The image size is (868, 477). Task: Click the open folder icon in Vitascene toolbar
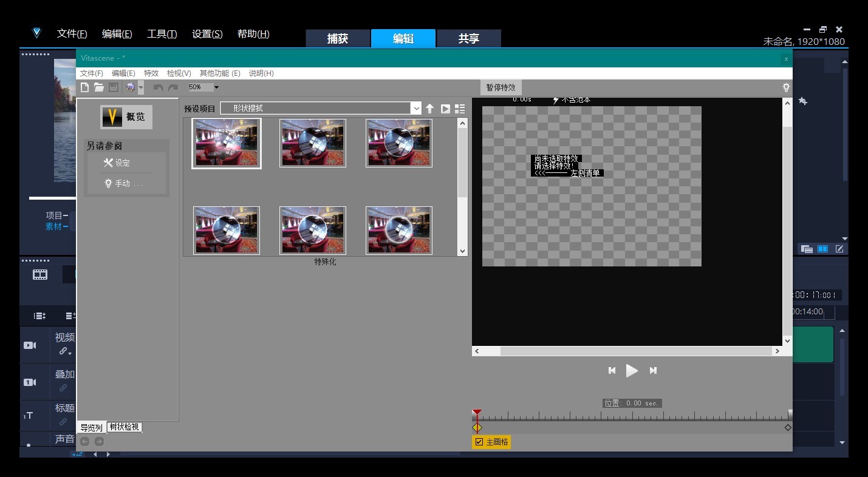(x=98, y=87)
